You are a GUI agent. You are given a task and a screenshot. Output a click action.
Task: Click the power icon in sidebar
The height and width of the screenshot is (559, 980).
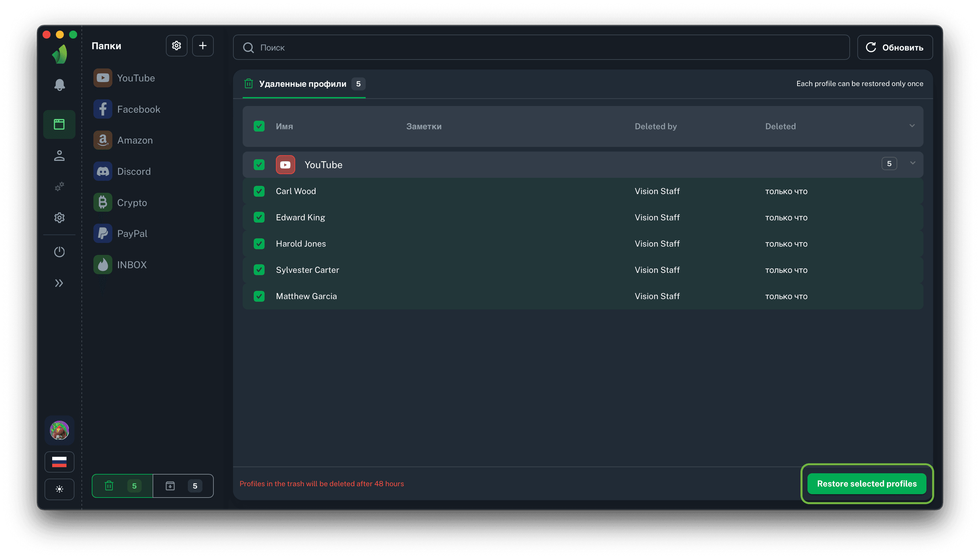(59, 252)
